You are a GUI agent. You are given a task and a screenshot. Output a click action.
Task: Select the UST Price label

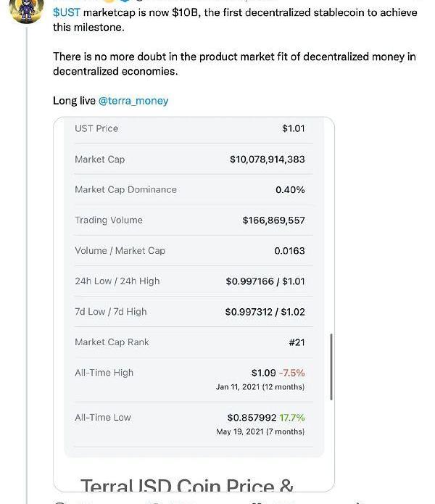click(96, 128)
